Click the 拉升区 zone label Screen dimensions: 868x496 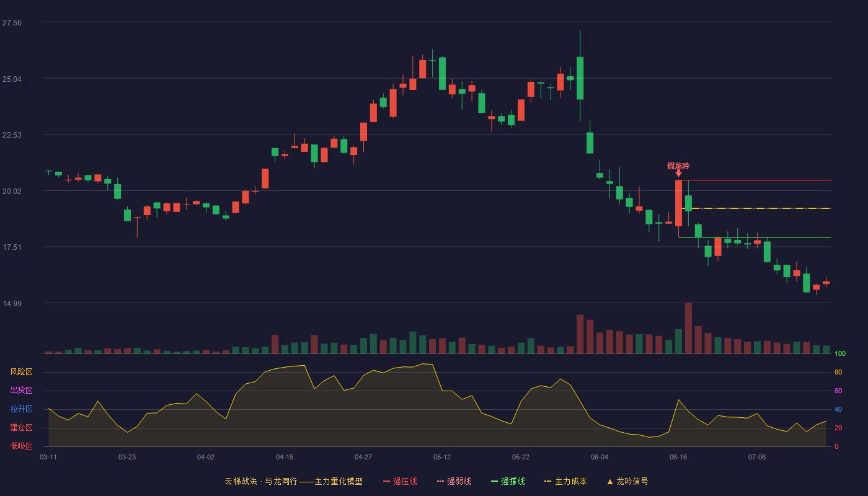click(21, 409)
